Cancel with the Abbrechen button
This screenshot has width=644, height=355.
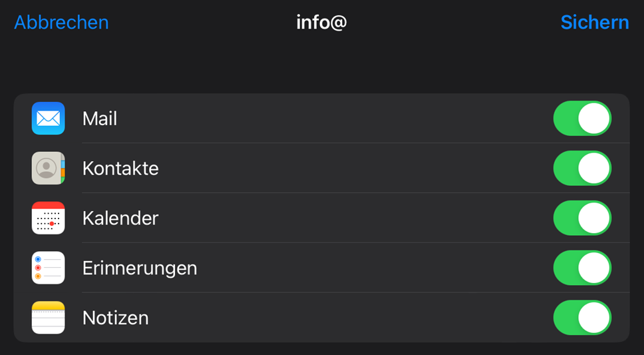(61, 22)
